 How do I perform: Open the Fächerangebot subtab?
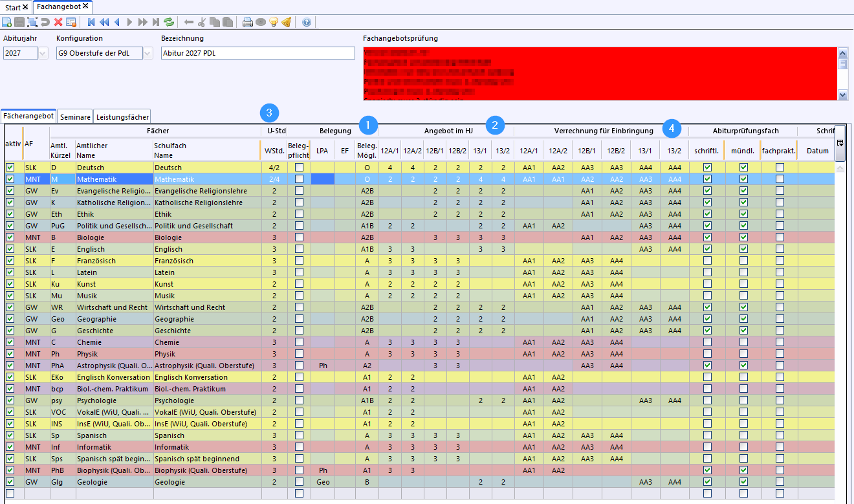pos(28,116)
